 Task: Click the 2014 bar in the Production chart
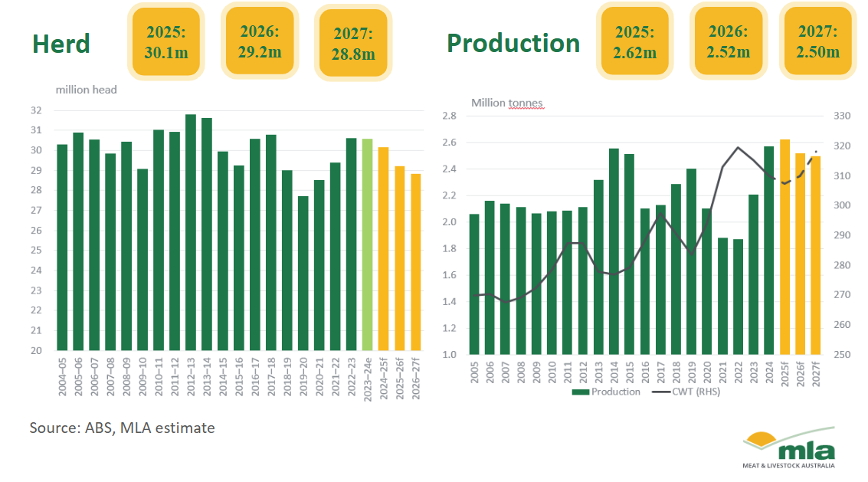(614, 251)
